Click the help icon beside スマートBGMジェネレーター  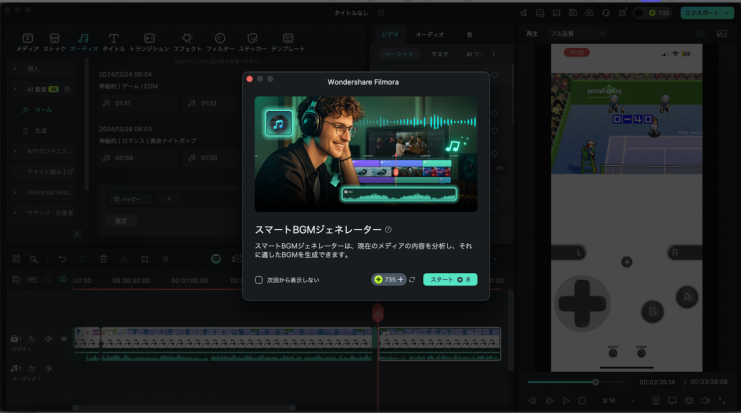pyautogui.click(x=388, y=229)
